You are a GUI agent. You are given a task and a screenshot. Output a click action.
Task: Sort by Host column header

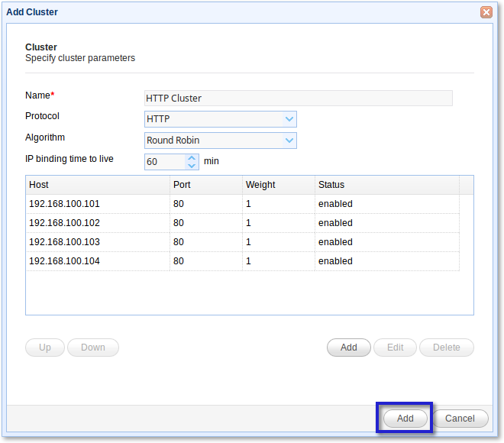click(98, 185)
